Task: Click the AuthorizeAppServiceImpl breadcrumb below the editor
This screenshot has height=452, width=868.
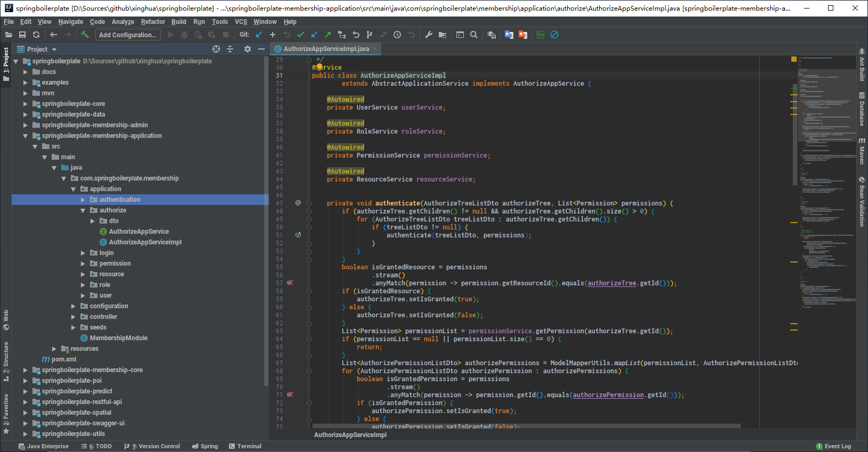Action: coord(350,435)
